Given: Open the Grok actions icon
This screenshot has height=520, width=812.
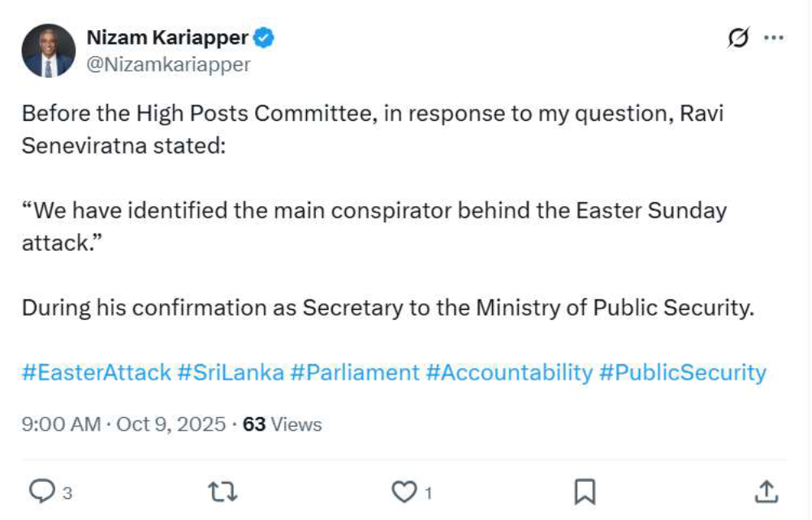Looking at the screenshot, I should click(x=738, y=38).
